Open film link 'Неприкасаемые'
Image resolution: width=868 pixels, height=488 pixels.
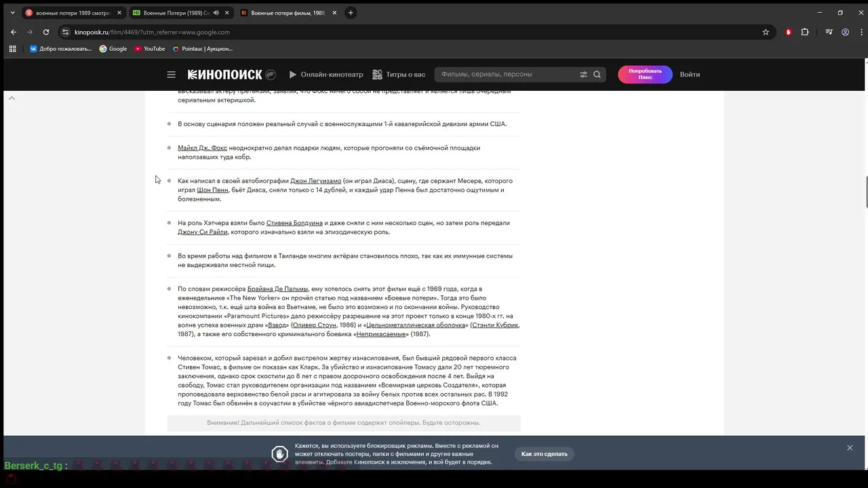[x=381, y=334]
